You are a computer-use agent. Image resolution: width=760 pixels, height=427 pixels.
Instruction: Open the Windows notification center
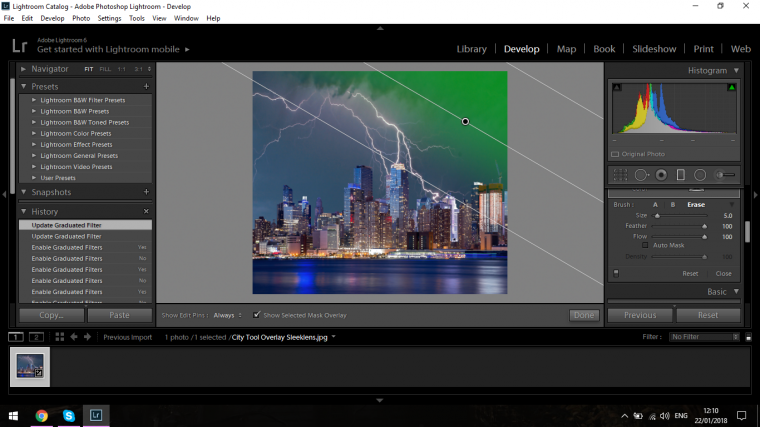coord(742,416)
